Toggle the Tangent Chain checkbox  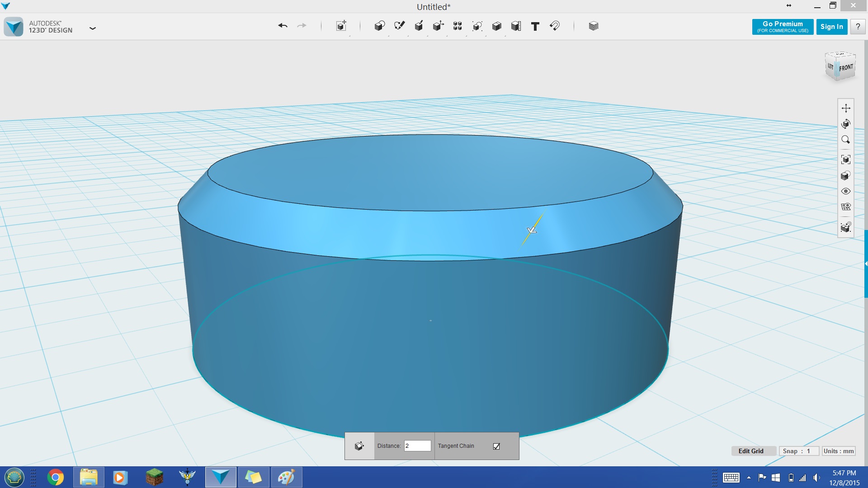497,446
